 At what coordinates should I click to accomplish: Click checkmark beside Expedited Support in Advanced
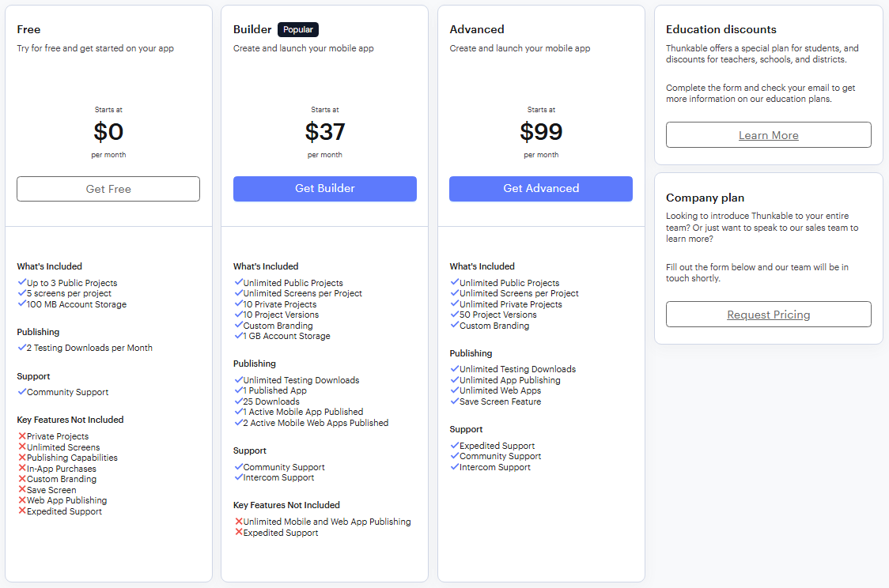pyautogui.click(x=455, y=445)
